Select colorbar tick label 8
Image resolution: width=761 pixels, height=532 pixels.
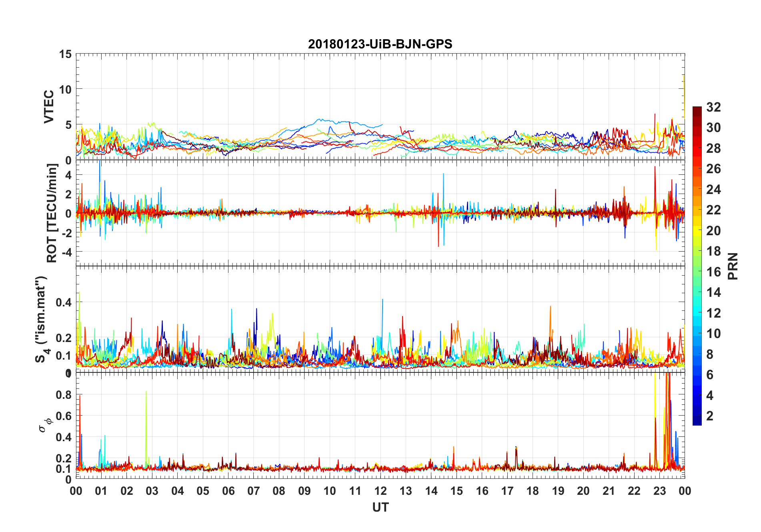tap(710, 354)
